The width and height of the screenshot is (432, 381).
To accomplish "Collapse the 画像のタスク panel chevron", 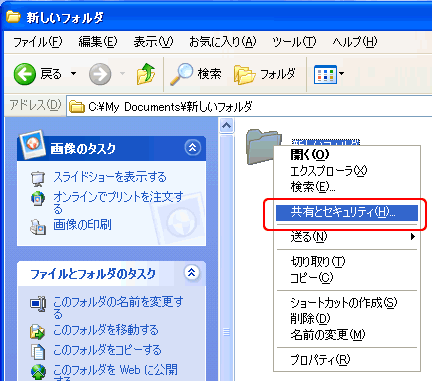I will coord(193,147).
